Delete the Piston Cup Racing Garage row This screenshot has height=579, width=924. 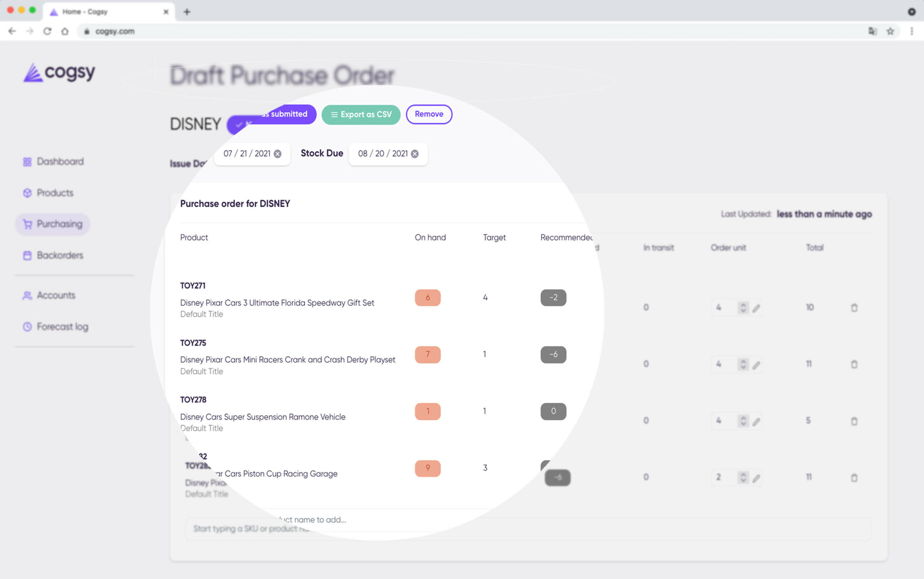(854, 478)
